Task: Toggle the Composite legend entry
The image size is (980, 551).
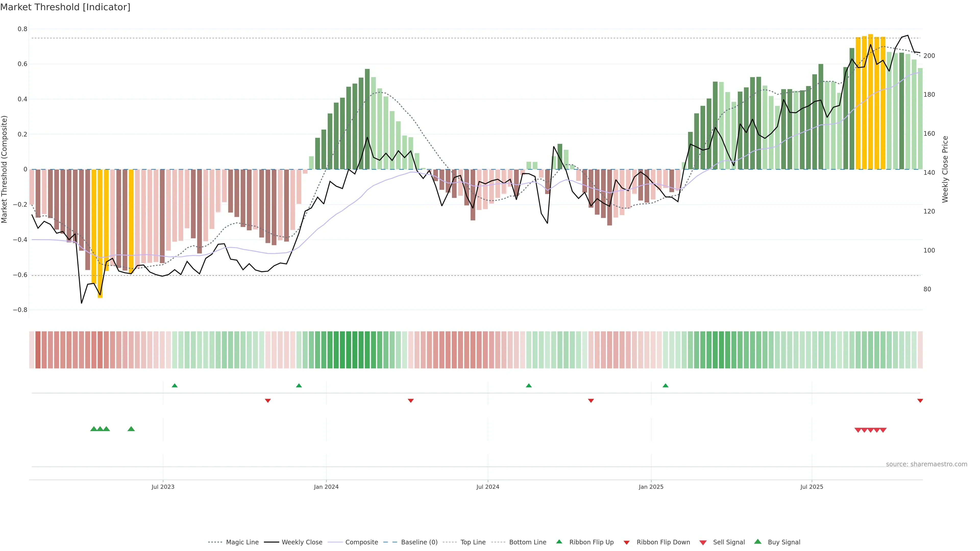Action: tap(361, 542)
